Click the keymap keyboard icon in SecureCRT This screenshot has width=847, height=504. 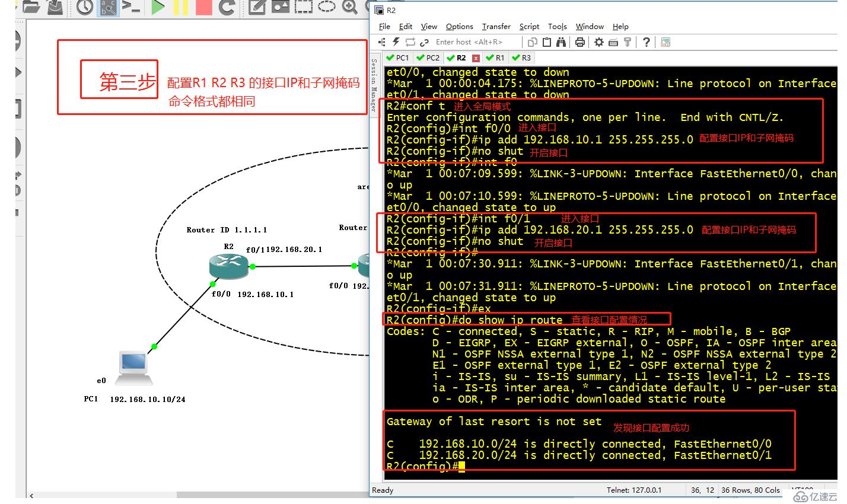pyautogui.click(x=613, y=42)
